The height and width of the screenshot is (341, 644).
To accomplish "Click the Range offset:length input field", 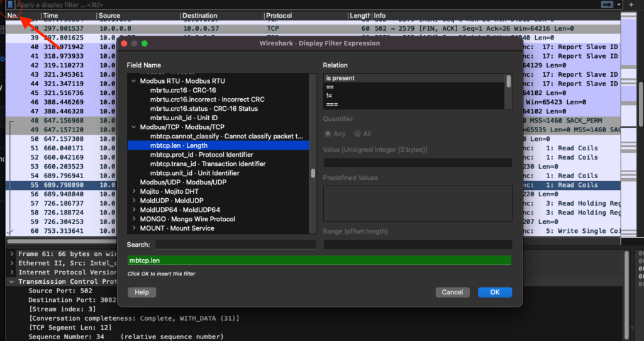I will pyautogui.click(x=418, y=245).
